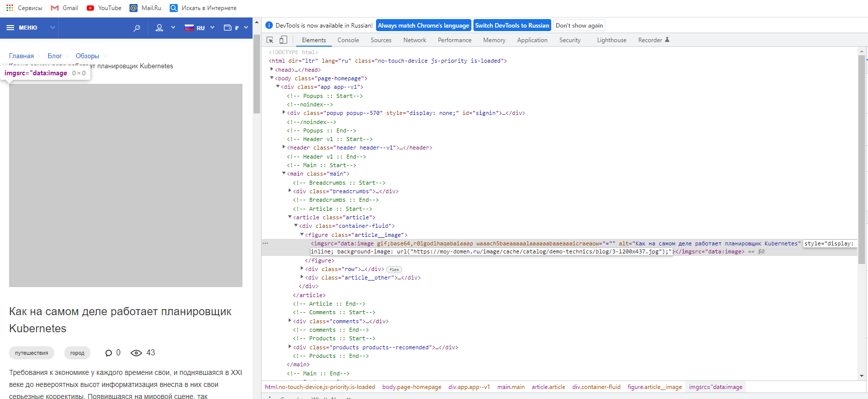Collapse the main class="main" node

tap(284, 173)
